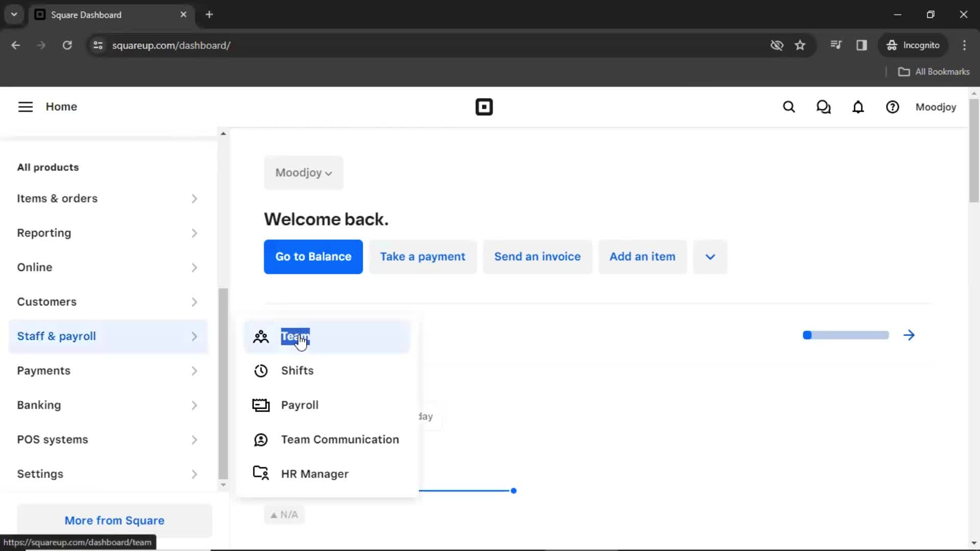Open the help question mark icon
The image size is (980, 551).
tap(892, 107)
